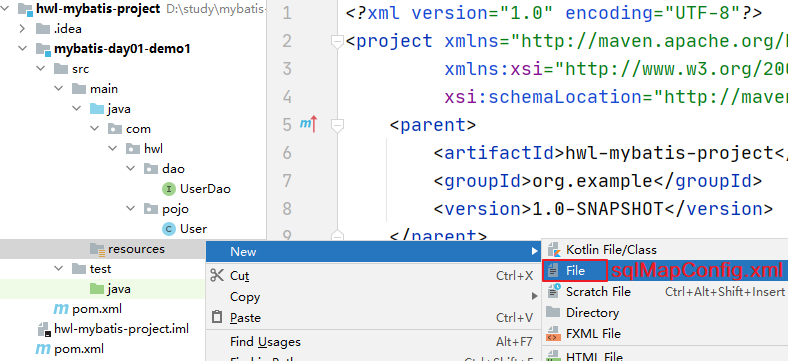Click the User class icon
The image size is (788, 361).
click(x=169, y=229)
